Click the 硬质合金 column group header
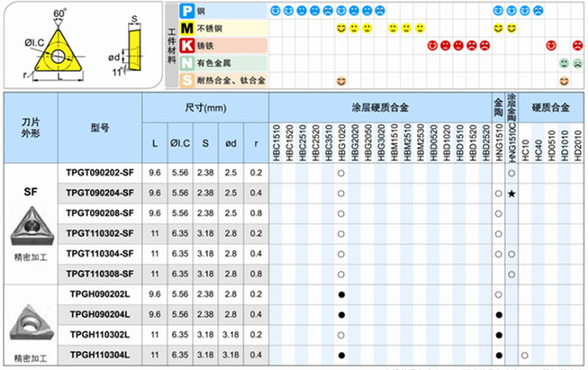 point(551,106)
